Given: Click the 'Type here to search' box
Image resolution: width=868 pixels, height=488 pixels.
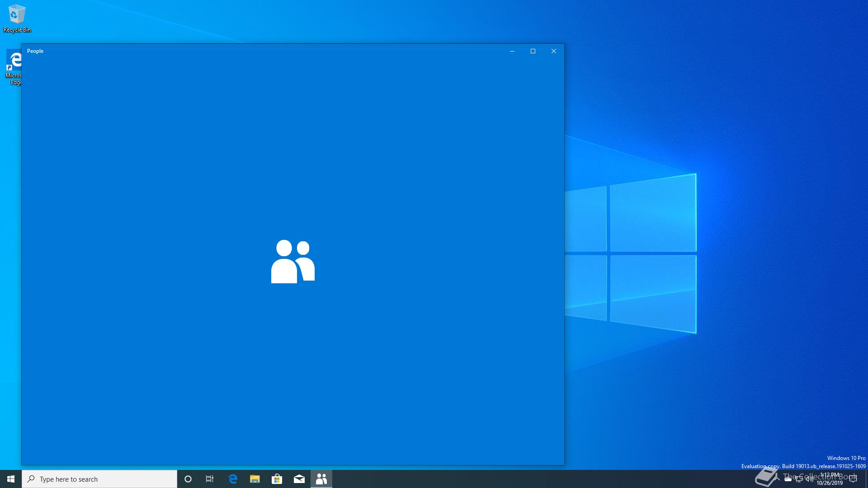Looking at the screenshot, I should (99, 479).
